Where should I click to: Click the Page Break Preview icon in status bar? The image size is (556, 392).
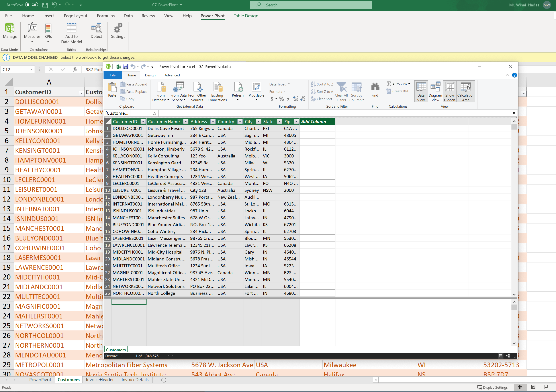[547, 387]
